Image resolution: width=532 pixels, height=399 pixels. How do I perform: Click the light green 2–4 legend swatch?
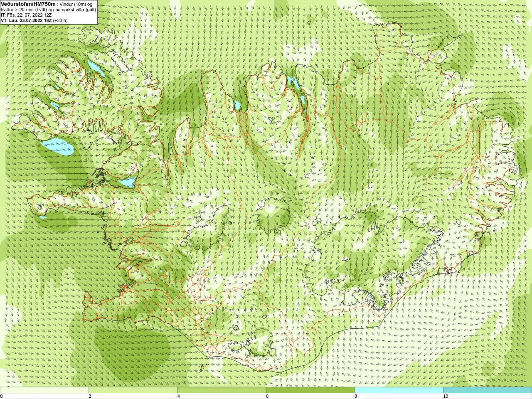(133, 390)
